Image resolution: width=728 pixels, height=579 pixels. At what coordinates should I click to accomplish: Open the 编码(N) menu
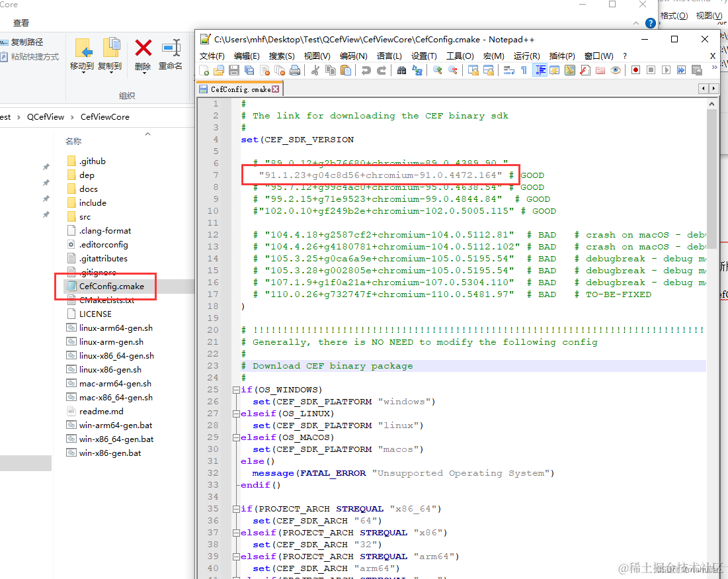[x=354, y=56]
